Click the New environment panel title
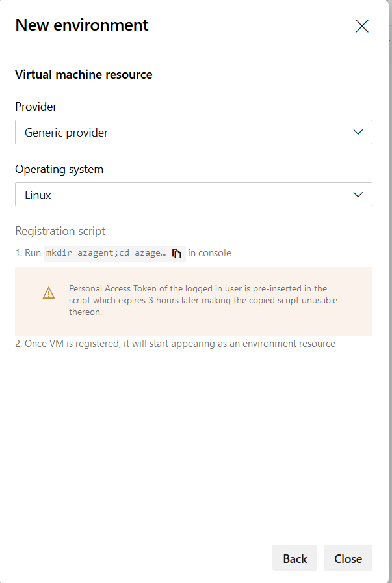The width and height of the screenshot is (392, 583). pos(82,25)
